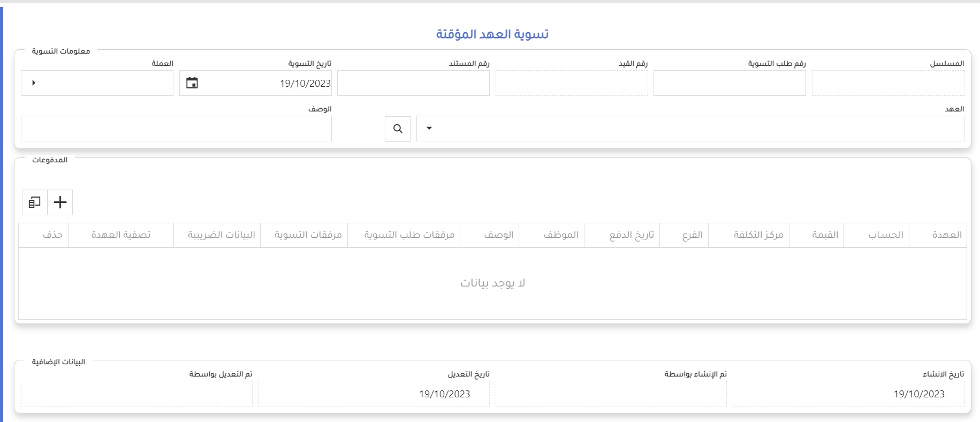This screenshot has height=422, width=980.
Task: Click the الوصف description text field
Action: (176, 129)
